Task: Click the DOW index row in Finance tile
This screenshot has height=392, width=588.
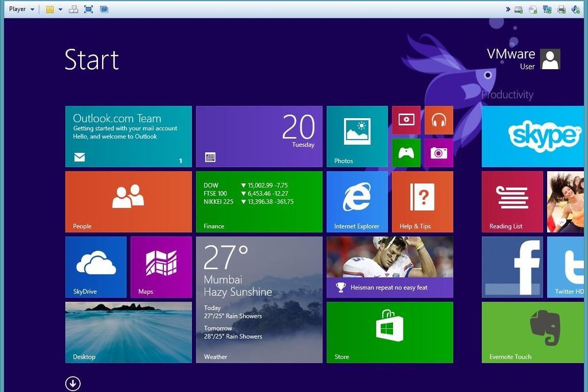Action: pyautogui.click(x=246, y=185)
